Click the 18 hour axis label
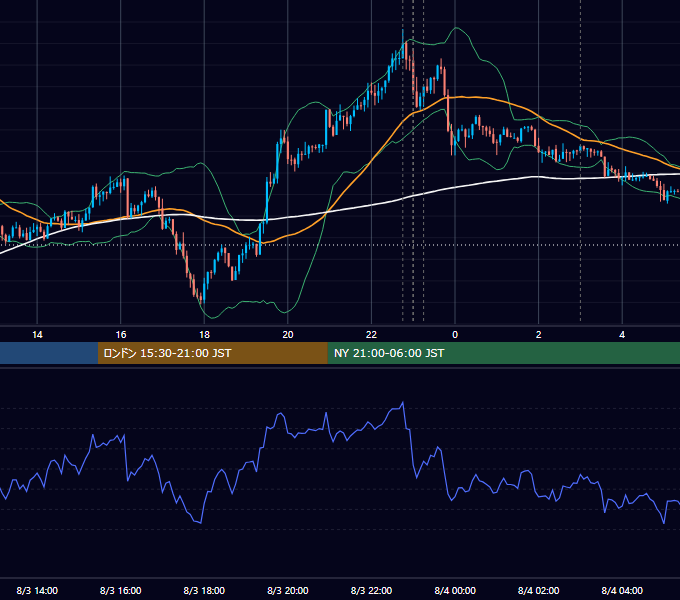 pyautogui.click(x=204, y=335)
